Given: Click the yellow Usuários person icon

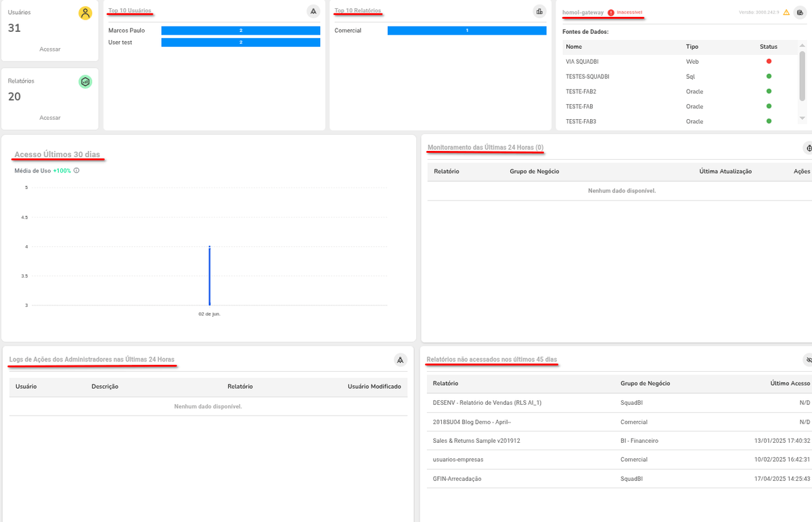Looking at the screenshot, I should pyautogui.click(x=85, y=14).
